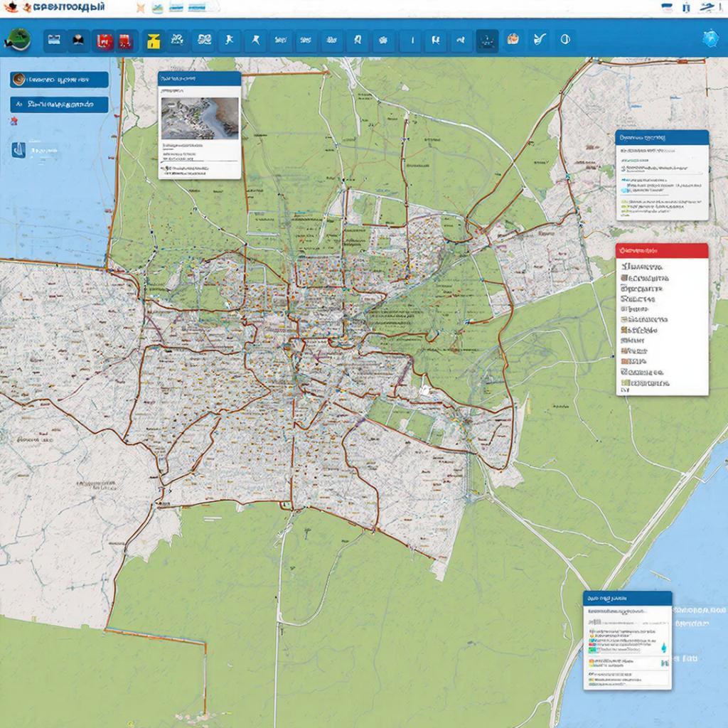
Task: Expand the left sidebar bar with round brown icon
Action: click(58, 80)
